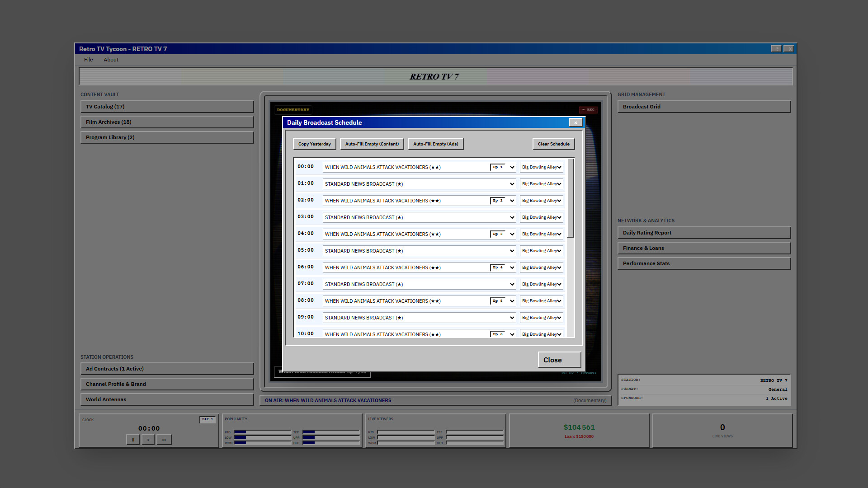This screenshot has height=488, width=868.
Task: Close the Daily Broadcast Schedule dialog via its X
Action: coord(576,122)
